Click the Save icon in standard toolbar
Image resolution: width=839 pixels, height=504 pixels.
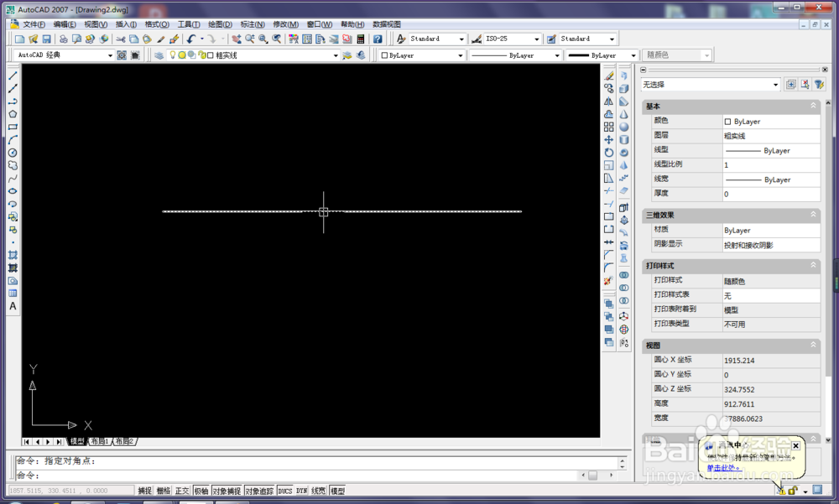[x=46, y=39]
